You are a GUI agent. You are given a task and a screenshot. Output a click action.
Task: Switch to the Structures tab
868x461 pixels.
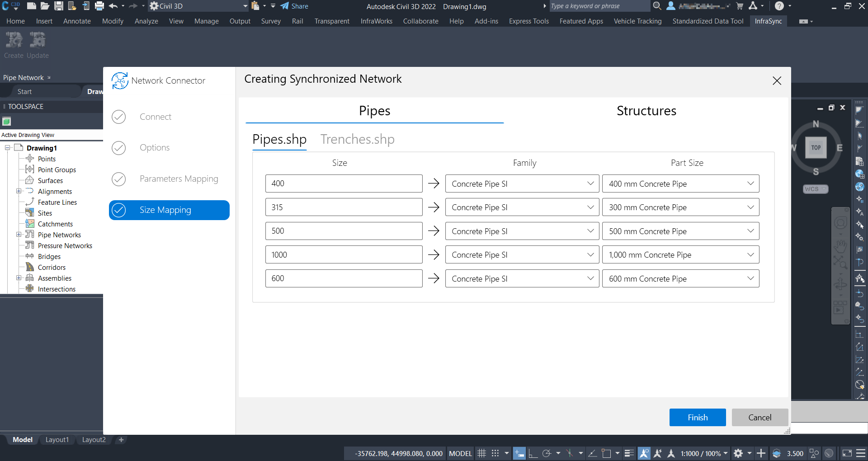tap(646, 111)
